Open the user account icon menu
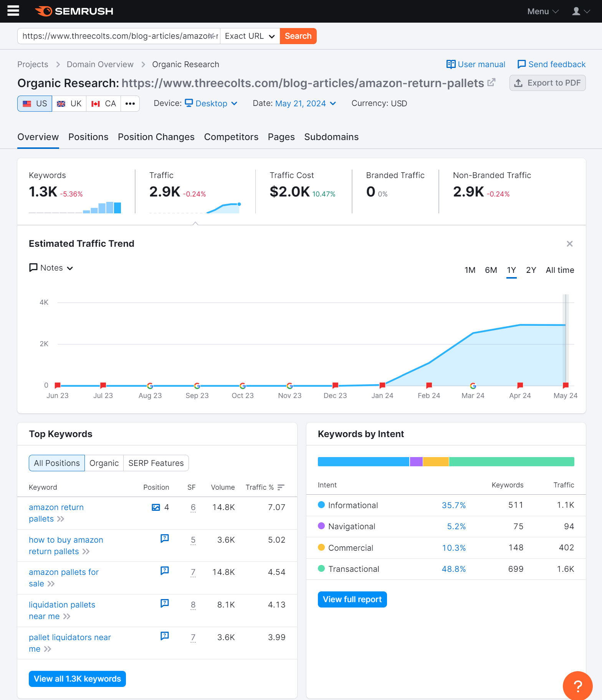Screen dimensions: 602x700 581,11
